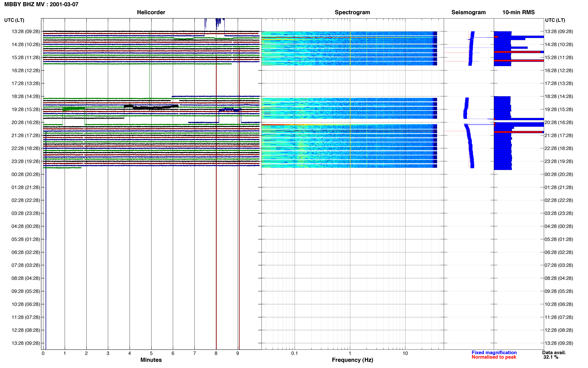Click the "Data avail." label
Screen dimensions: 588x368
click(x=554, y=353)
